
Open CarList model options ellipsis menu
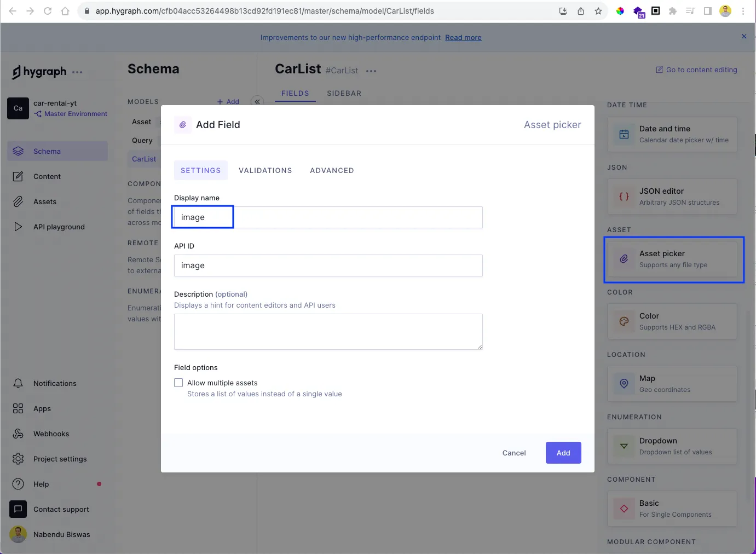(x=371, y=71)
